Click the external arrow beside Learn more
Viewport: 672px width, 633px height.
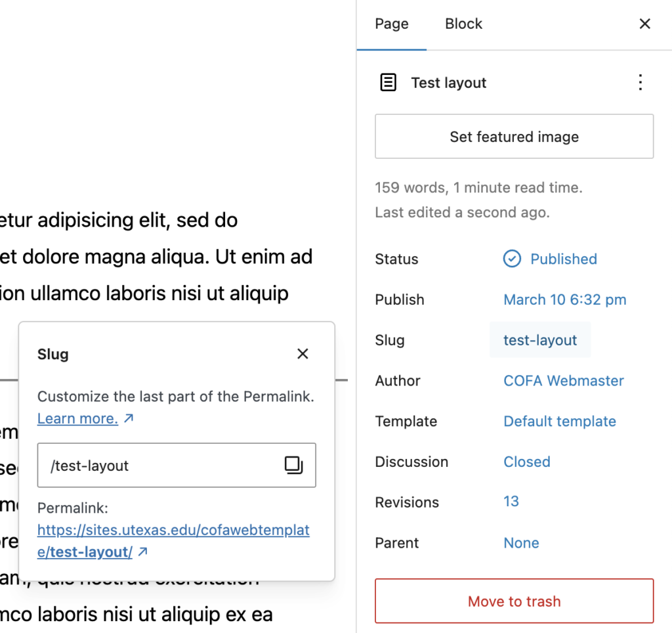tap(129, 418)
